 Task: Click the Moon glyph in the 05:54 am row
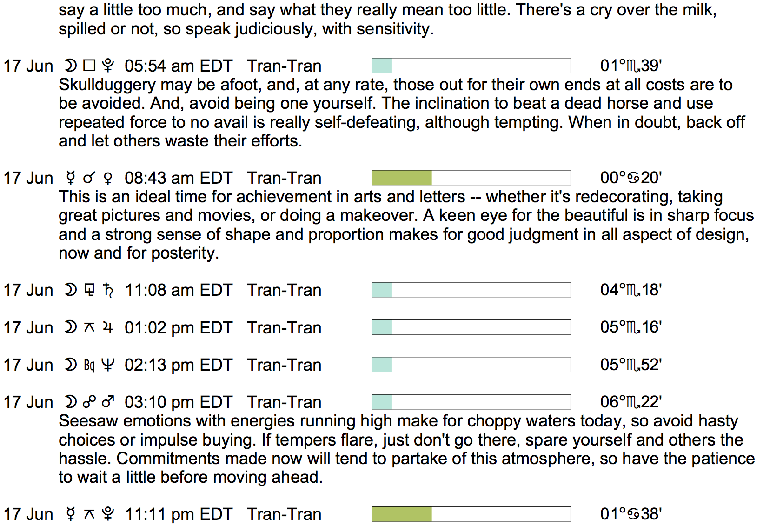coord(71,66)
